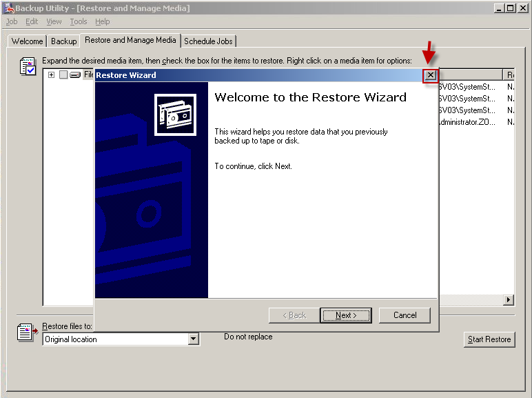Click the right scroll arrow of list

509,299
